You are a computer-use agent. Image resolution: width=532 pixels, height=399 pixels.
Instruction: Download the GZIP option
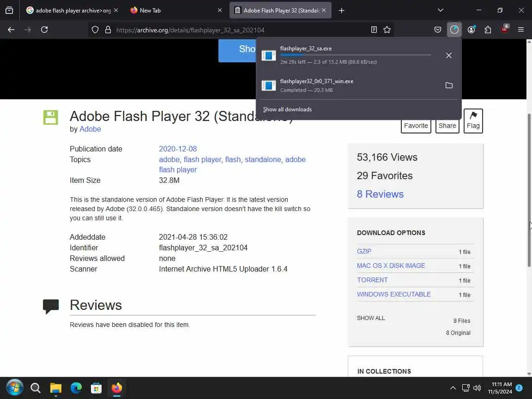coord(364,251)
